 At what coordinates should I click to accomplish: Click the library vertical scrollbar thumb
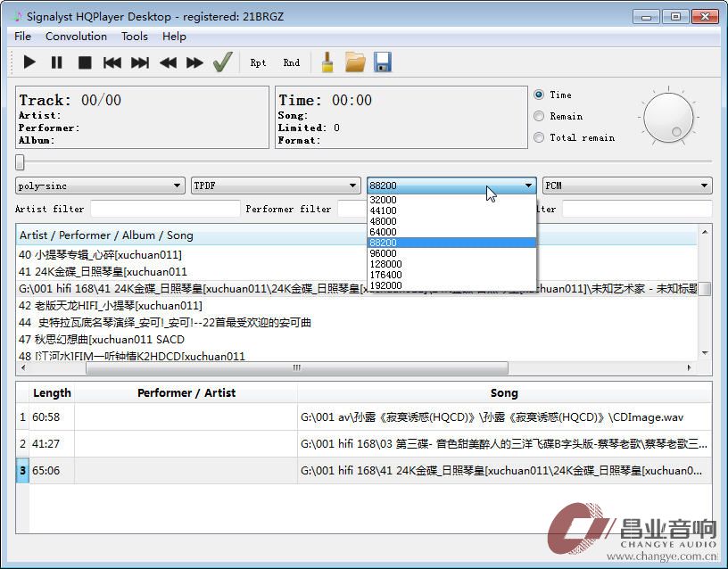(x=705, y=289)
